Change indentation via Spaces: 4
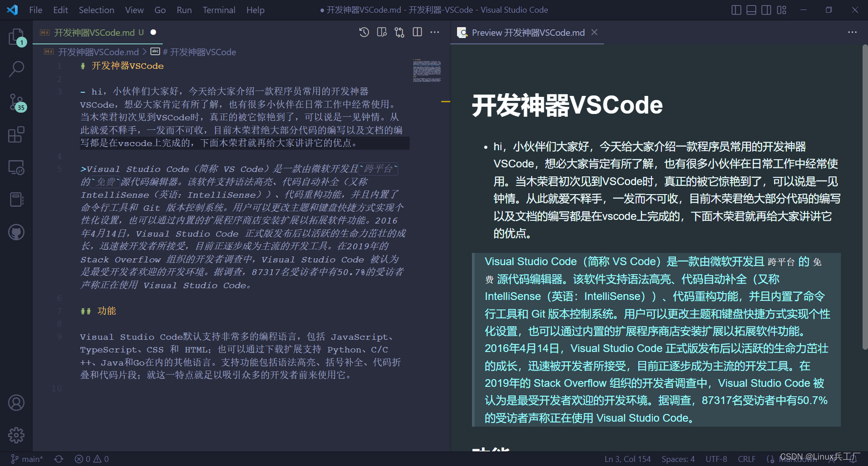 (x=678, y=459)
